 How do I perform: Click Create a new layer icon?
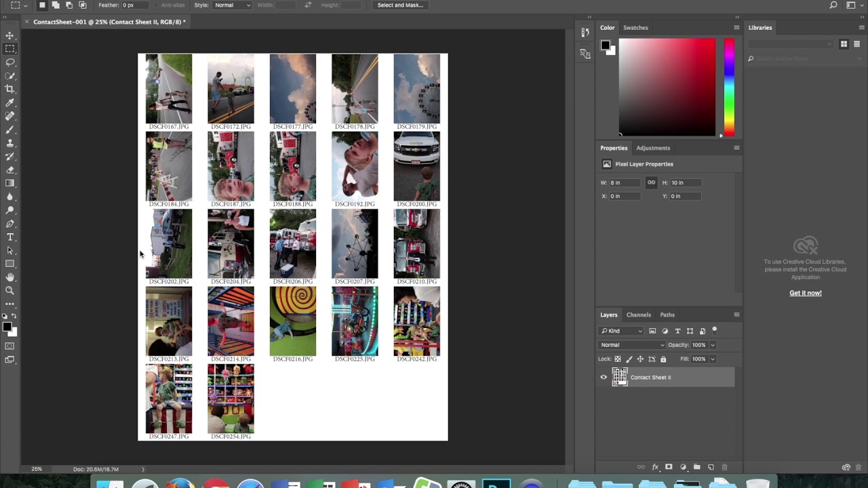pos(711,467)
